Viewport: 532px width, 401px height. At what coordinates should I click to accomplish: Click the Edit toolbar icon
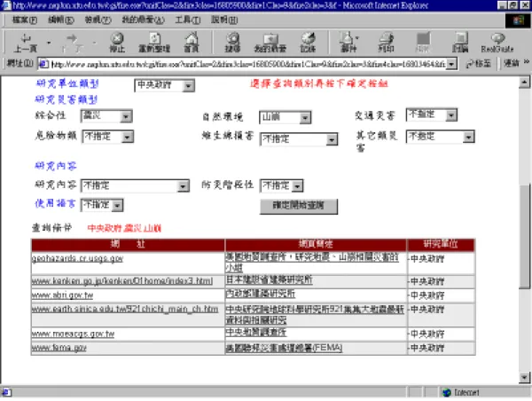(423, 43)
